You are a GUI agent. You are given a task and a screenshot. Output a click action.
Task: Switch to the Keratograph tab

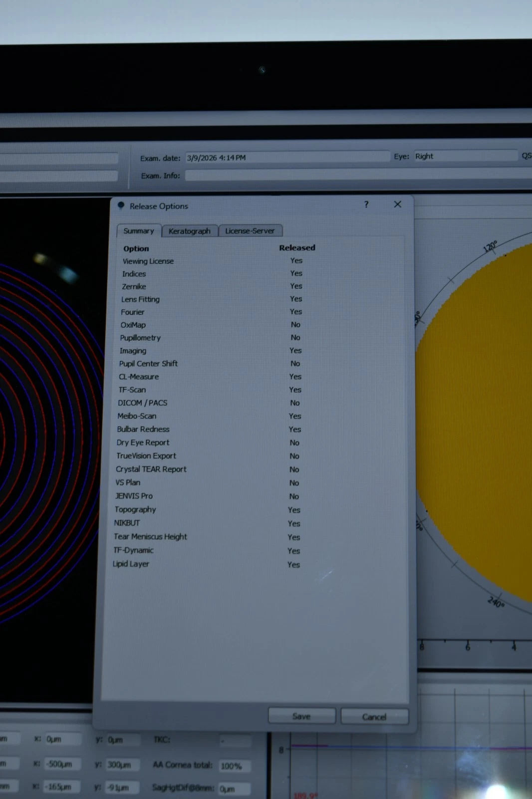tap(190, 231)
